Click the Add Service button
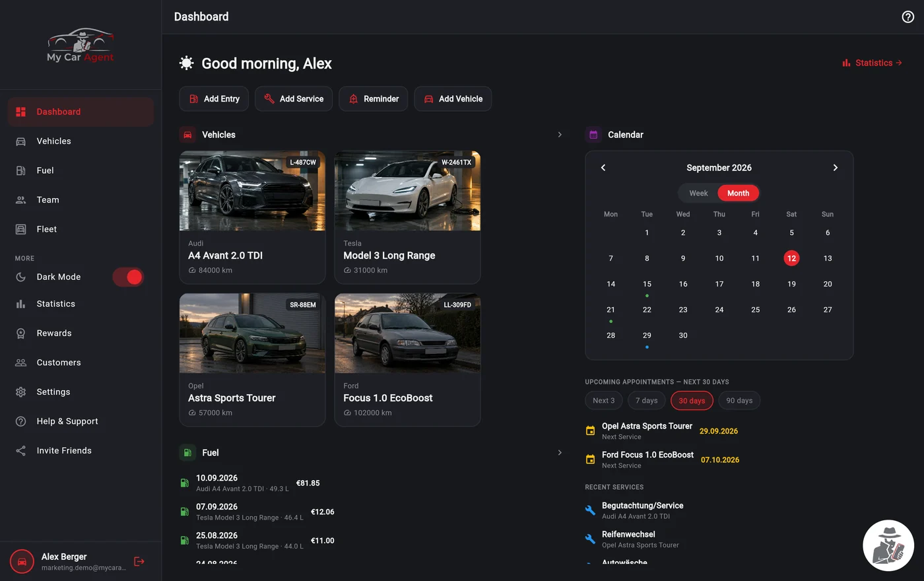Screen dimensions: 924x581 pos(294,99)
